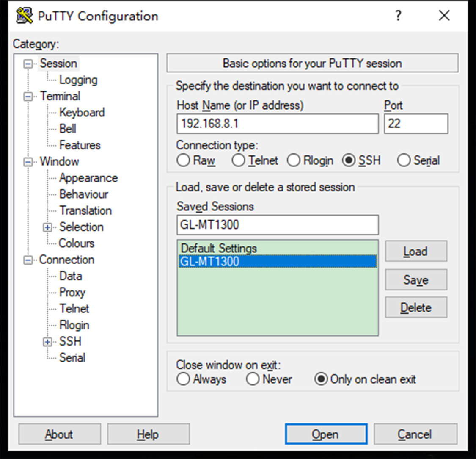This screenshot has width=476, height=459.
Task: Open the SSH connection to 192.168.8.1
Action: tap(325, 434)
